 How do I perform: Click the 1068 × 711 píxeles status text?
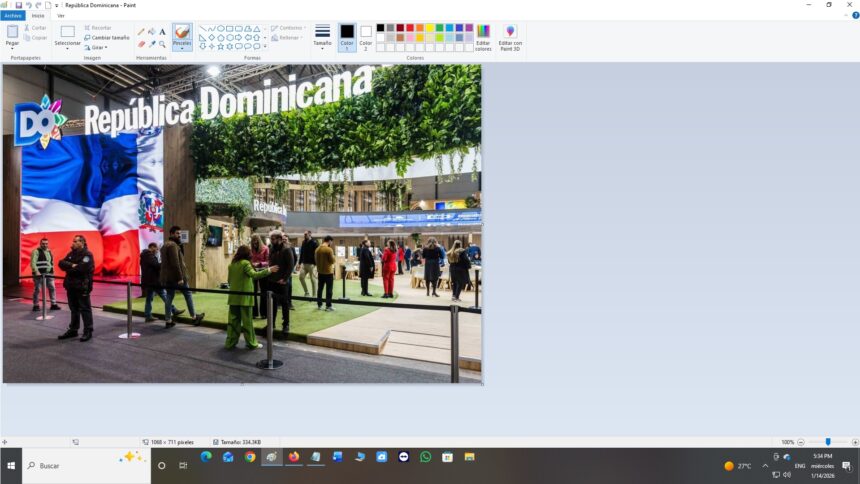coord(172,442)
